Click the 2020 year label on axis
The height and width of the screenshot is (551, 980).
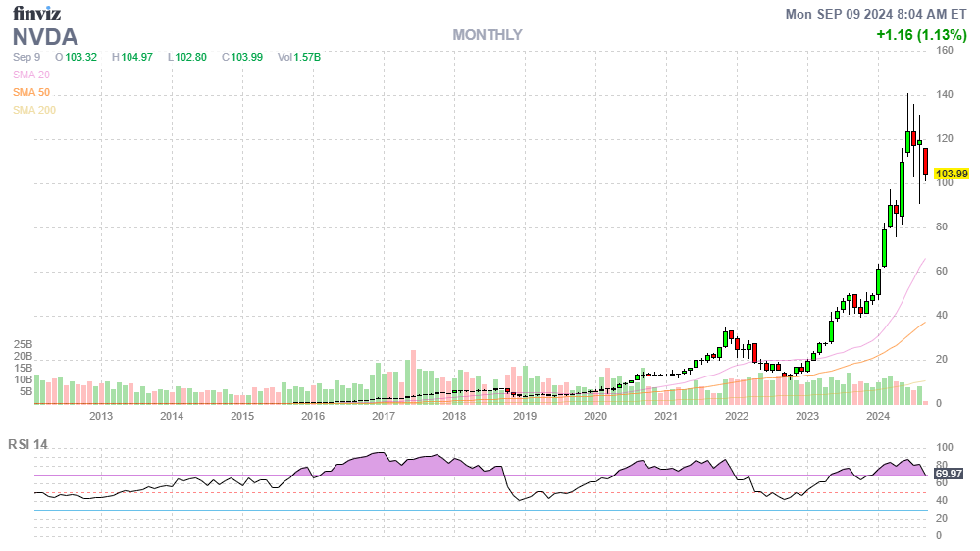(595, 416)
